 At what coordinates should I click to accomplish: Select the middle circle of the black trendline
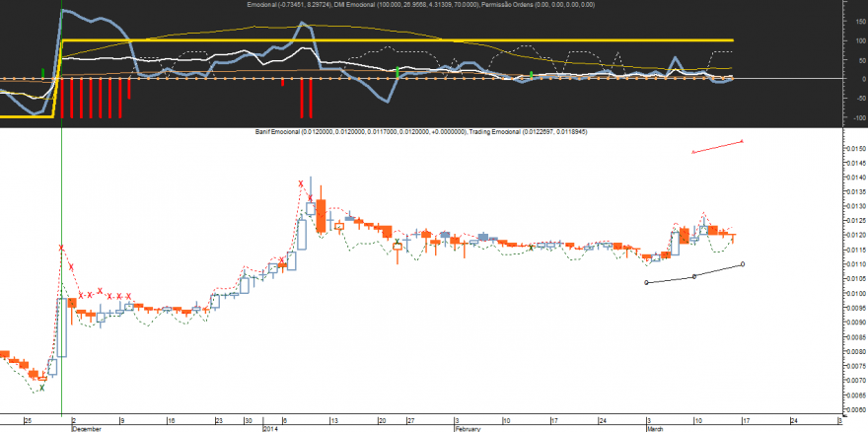tap(694, 276)
